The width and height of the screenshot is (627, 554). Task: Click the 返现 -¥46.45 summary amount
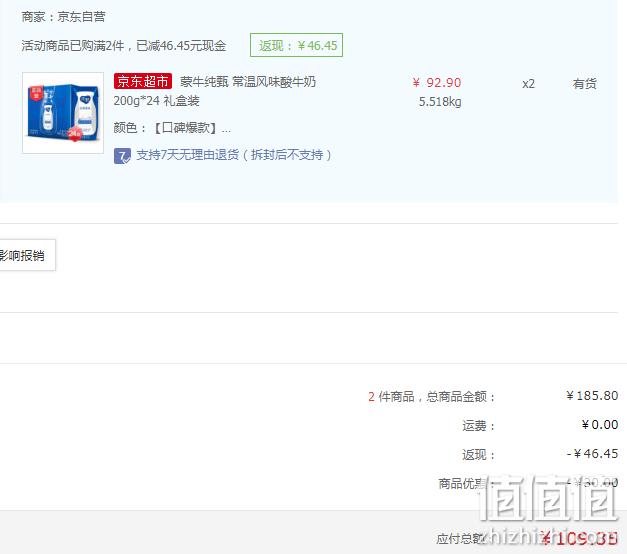coord(592,454)
